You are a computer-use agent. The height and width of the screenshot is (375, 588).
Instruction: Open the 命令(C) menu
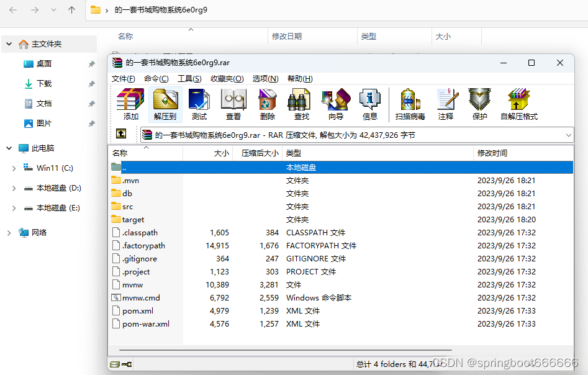coord(156,79)
